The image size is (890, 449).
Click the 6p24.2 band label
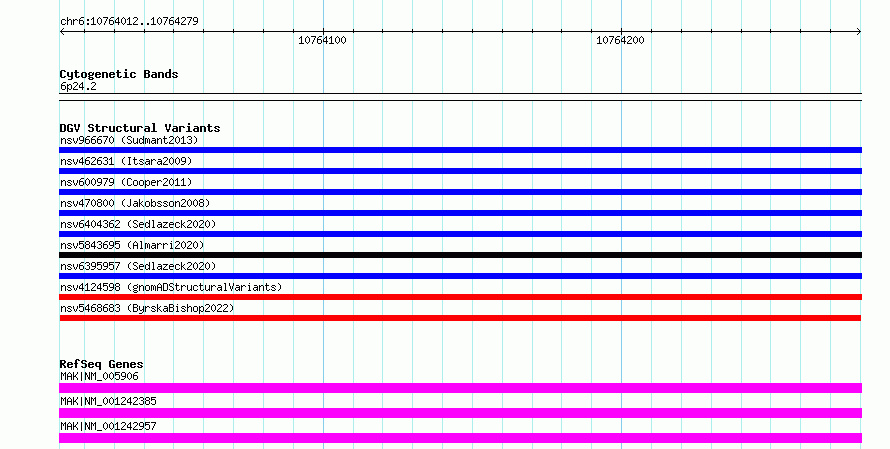click(78, 86)
